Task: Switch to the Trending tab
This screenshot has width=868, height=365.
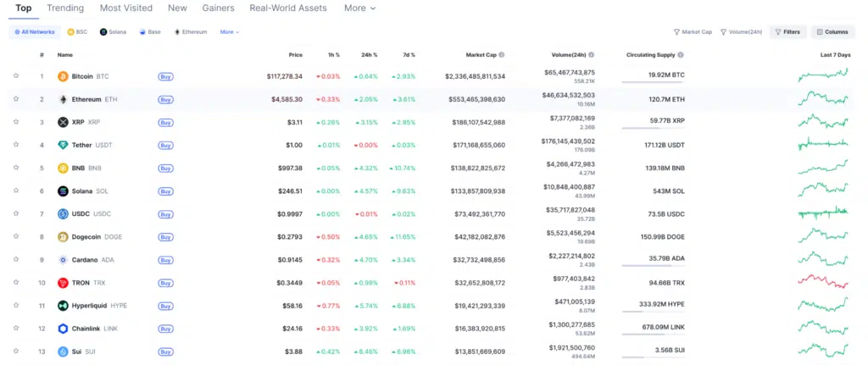Action: coord(65,8)
